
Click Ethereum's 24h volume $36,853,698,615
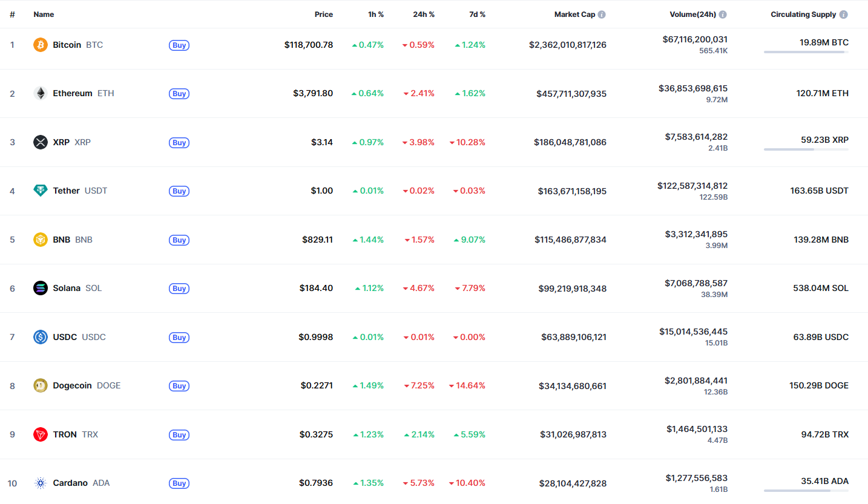(x=693, y=88)
